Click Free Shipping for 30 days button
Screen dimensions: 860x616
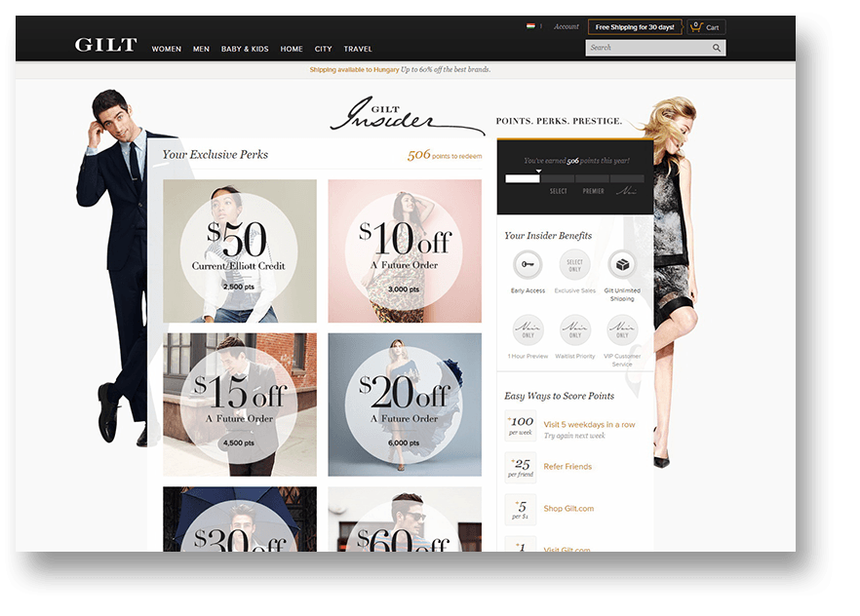point(635,27)
